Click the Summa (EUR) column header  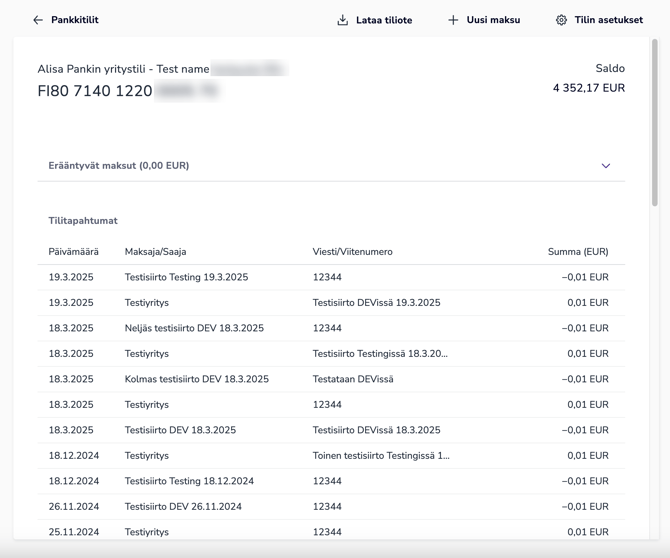tap(577, 252)
